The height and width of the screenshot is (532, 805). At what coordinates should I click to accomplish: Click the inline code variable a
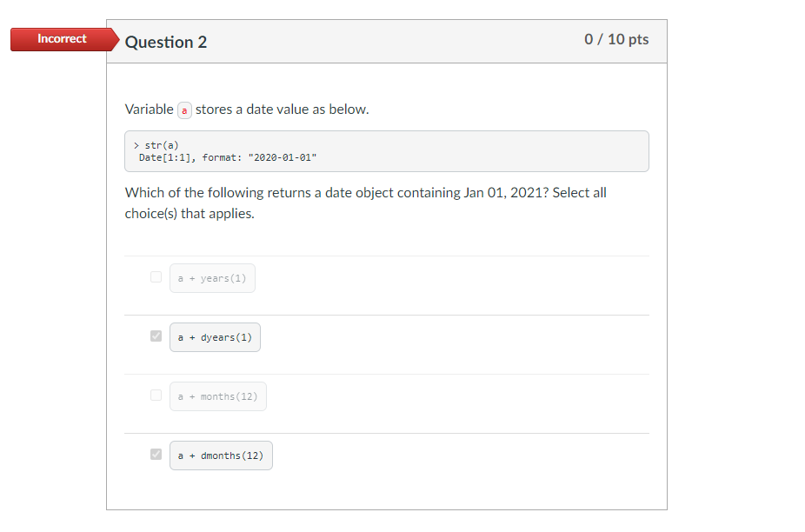click(x=184, y=110)
